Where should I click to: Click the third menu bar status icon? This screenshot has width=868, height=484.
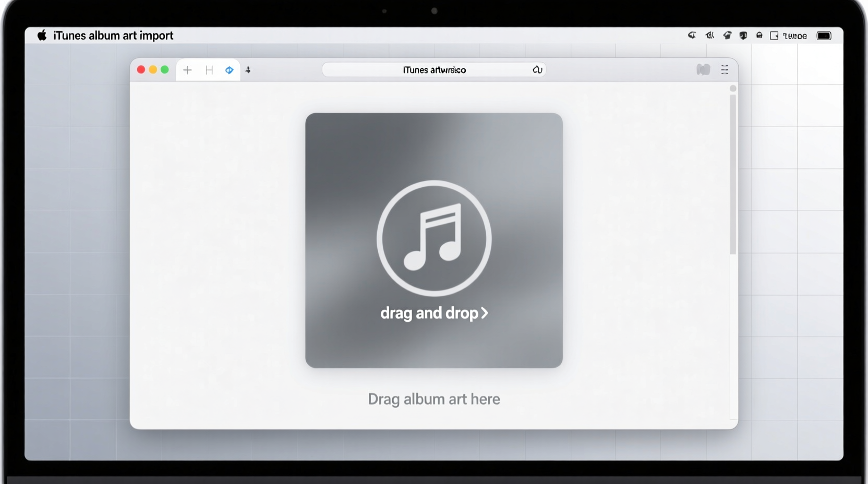(727, 35)
